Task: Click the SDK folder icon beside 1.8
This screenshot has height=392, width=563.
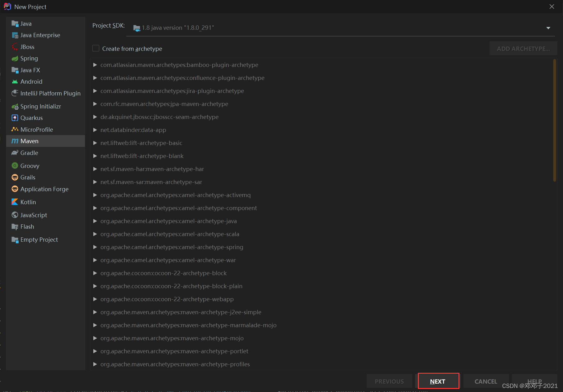Action: coord(137,28)
